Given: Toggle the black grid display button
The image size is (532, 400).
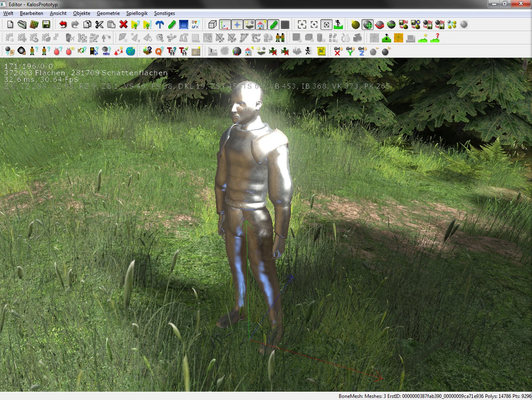Looking at the screenshot, I should (x=285, y=25).
